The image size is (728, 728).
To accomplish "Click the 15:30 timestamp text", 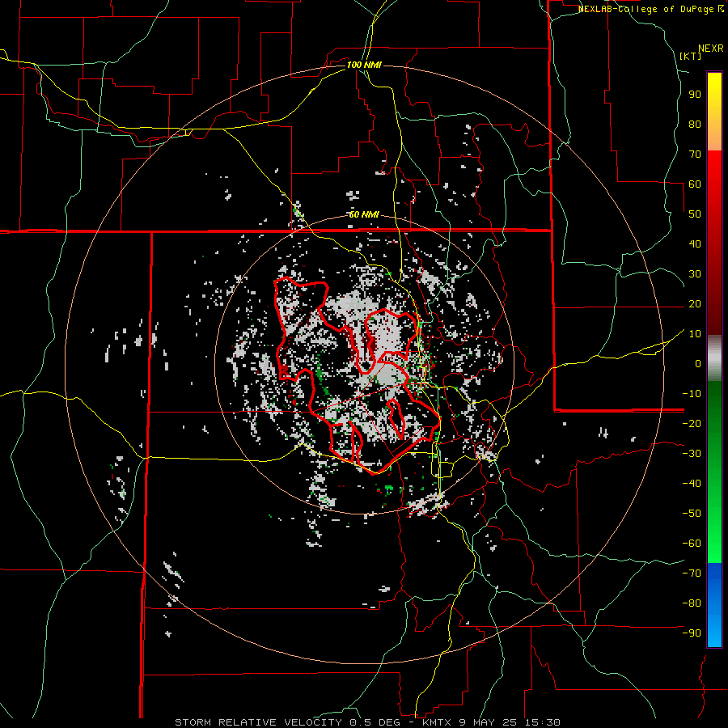I will (x=543, y=722).
